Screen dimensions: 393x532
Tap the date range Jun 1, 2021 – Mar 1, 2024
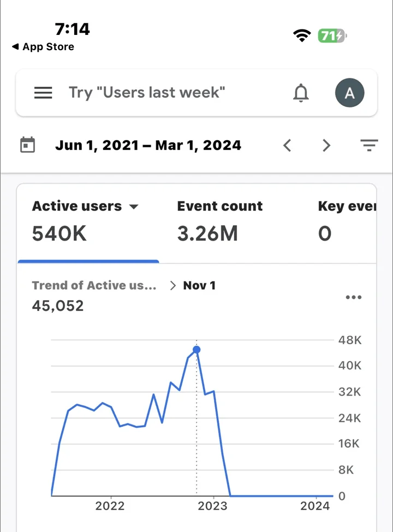148,145
